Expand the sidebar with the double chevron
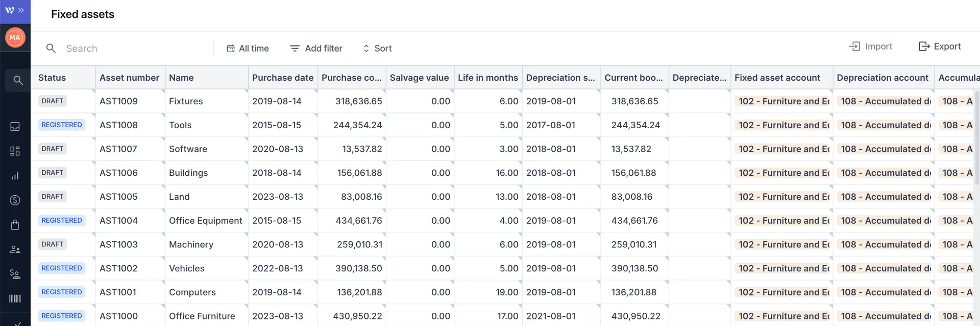This screenshot has height=326, width=980. click(21, 10)
